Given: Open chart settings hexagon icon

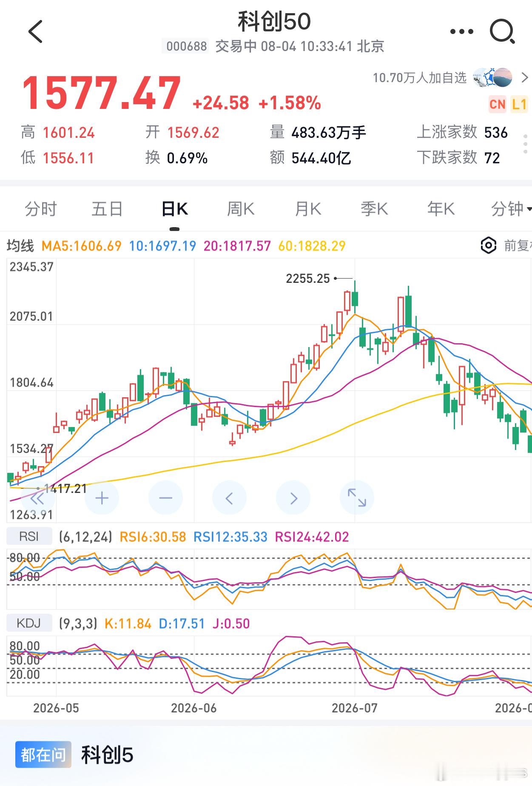Looking at the screenshot, I should tap(488, 245).
